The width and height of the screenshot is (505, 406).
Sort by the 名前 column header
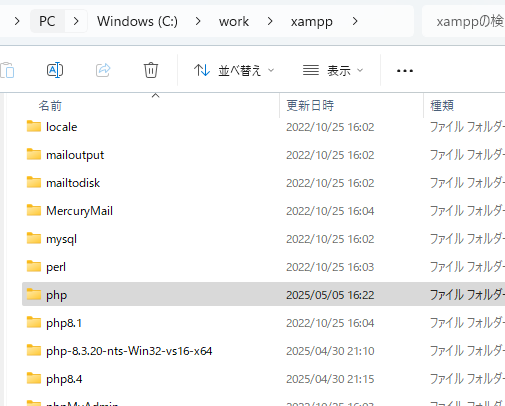coord(50,106)
